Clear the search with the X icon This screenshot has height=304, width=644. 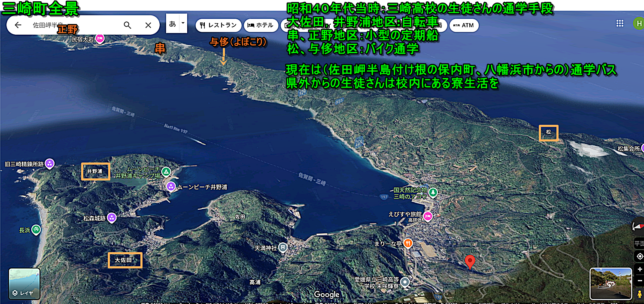coord(148,25)
